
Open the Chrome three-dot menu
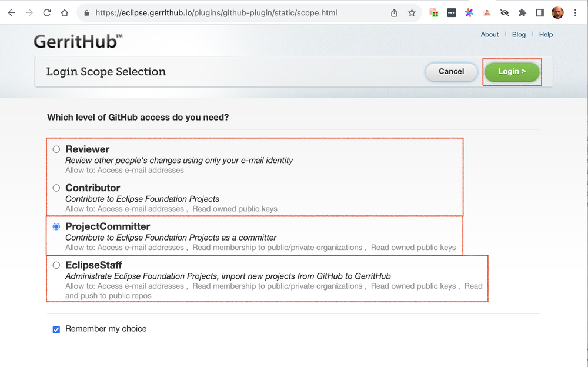click(x=574, y=12)
